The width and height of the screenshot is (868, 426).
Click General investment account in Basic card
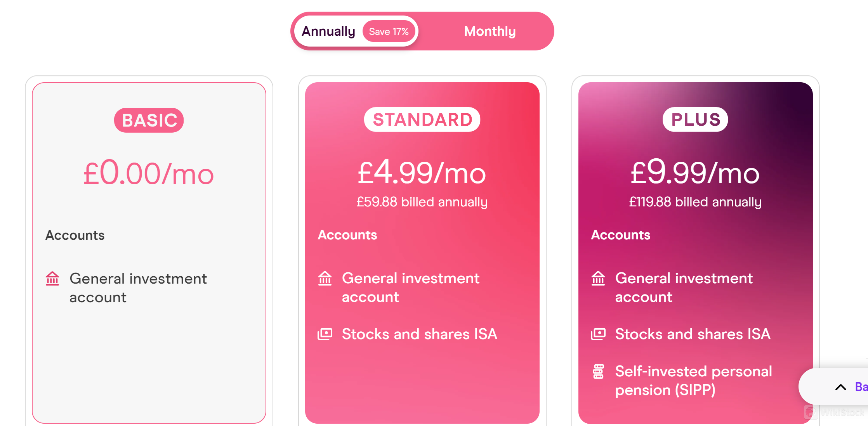click(x=138, y=288)
